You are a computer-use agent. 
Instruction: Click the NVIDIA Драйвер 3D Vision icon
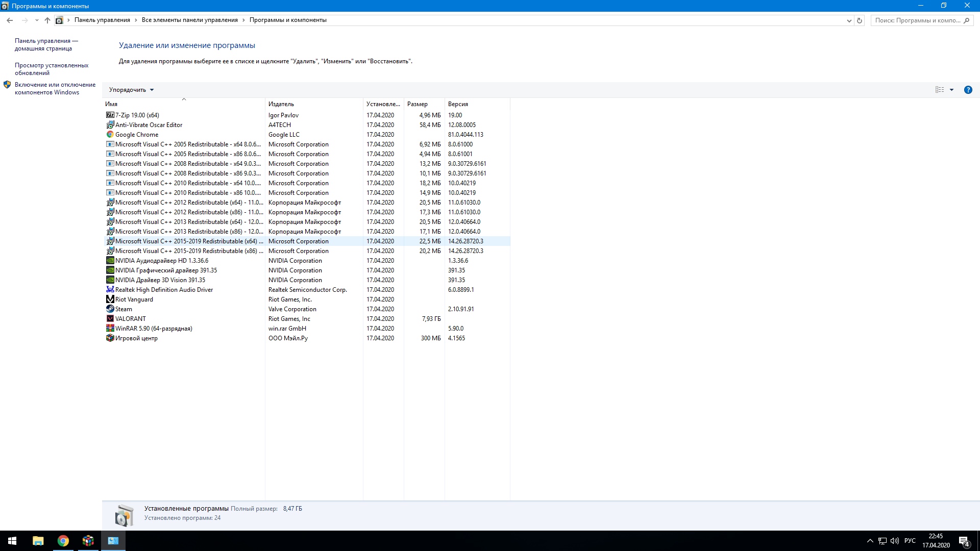coord(110,280)
